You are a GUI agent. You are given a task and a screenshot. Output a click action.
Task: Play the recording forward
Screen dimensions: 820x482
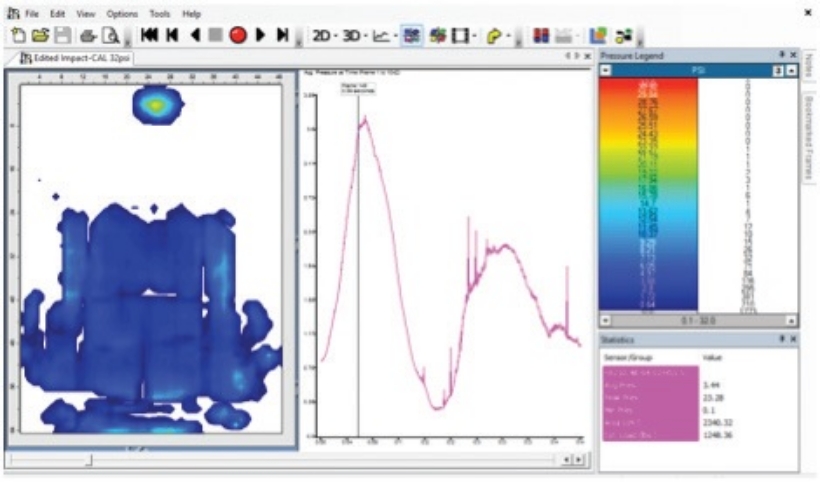(261, 36)
